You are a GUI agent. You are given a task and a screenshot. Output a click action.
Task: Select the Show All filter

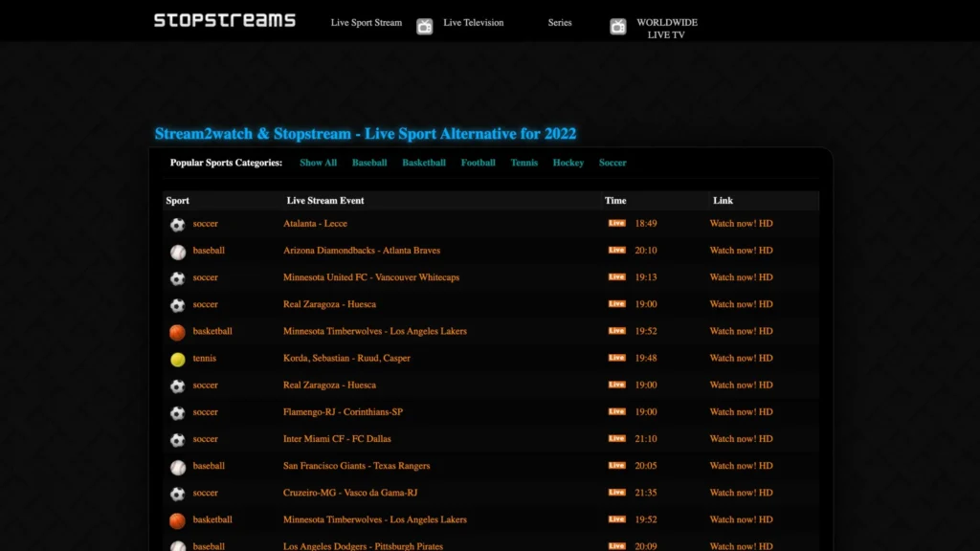[318, 163]
